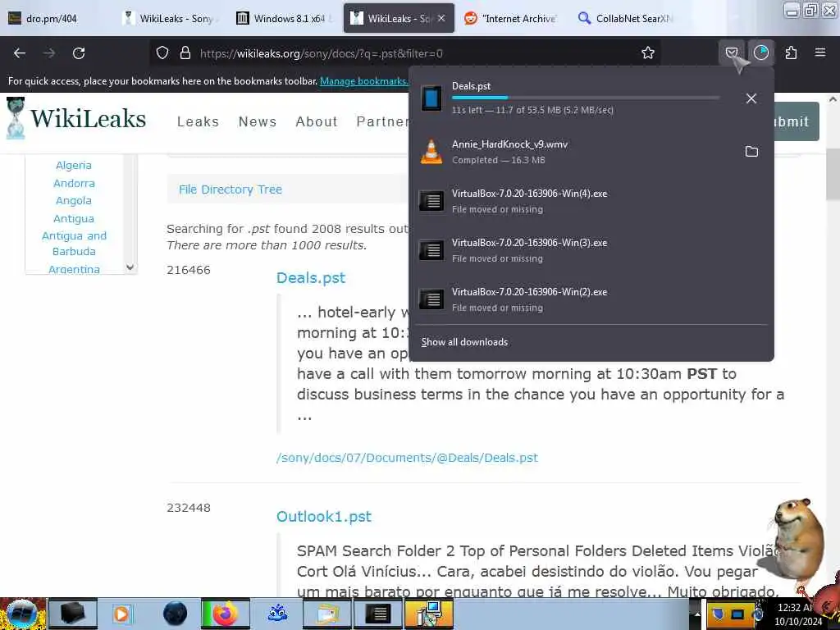Select Argentina in the country list

click(x=74, y=269)
